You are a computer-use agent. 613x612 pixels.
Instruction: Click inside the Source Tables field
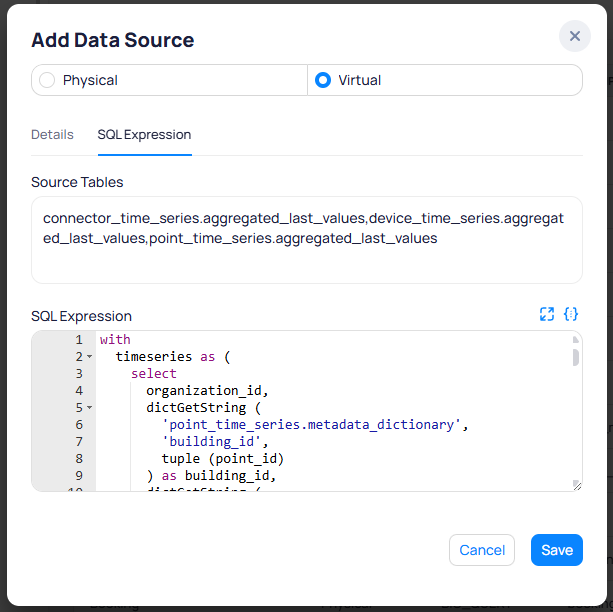(x=307, y=240)
